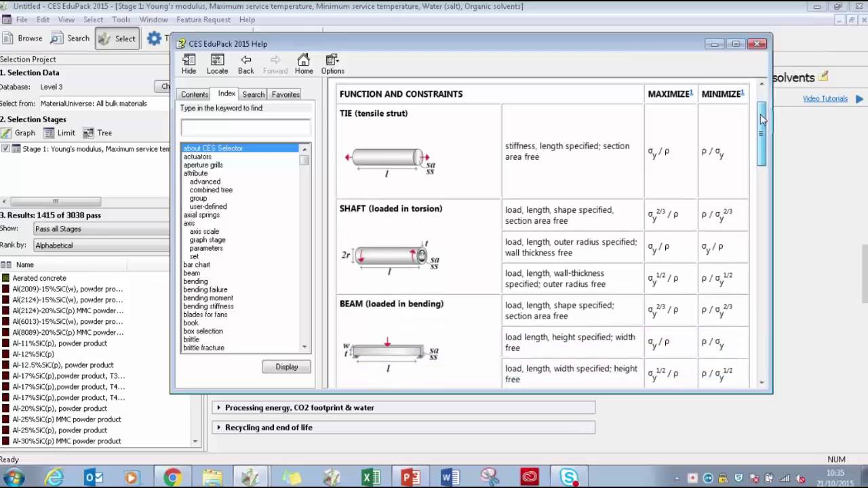Select 'combined tree' index entry
The height and width of the screenshot is (488, 868).
pos(211,190)
